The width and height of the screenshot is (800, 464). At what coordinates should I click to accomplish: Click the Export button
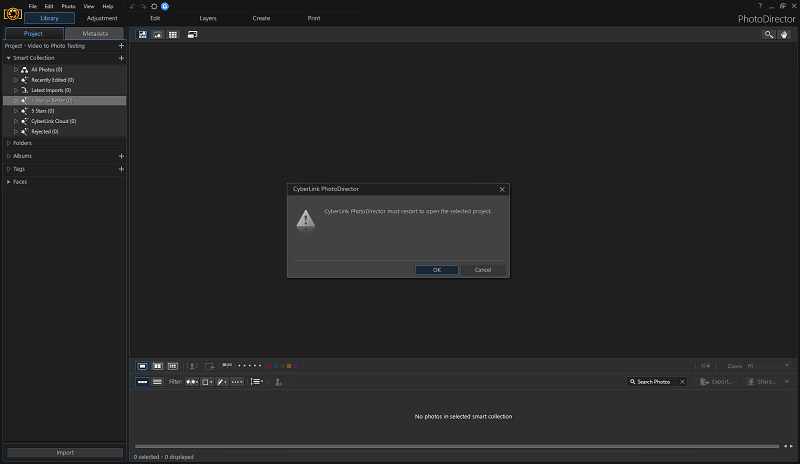click(x=717, y=382)
